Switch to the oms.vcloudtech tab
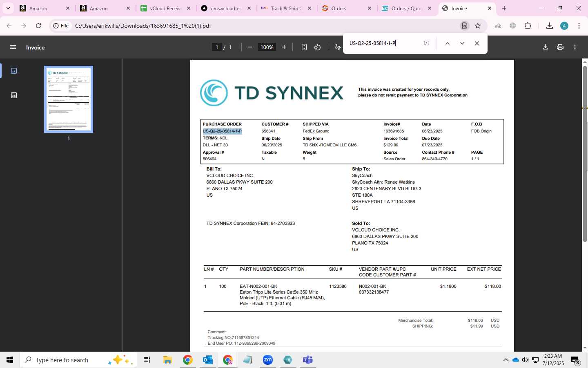The image size is (588, 368). tap(225, 8)
